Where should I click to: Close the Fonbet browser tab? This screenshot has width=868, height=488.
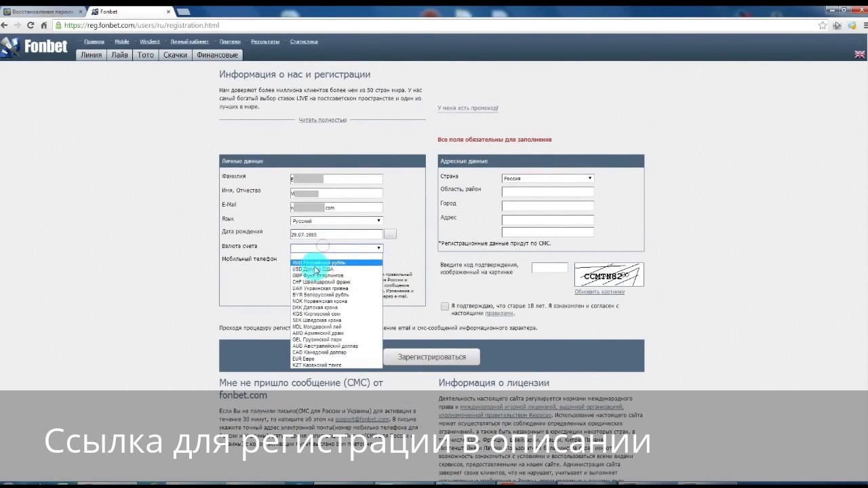point(169,12)
